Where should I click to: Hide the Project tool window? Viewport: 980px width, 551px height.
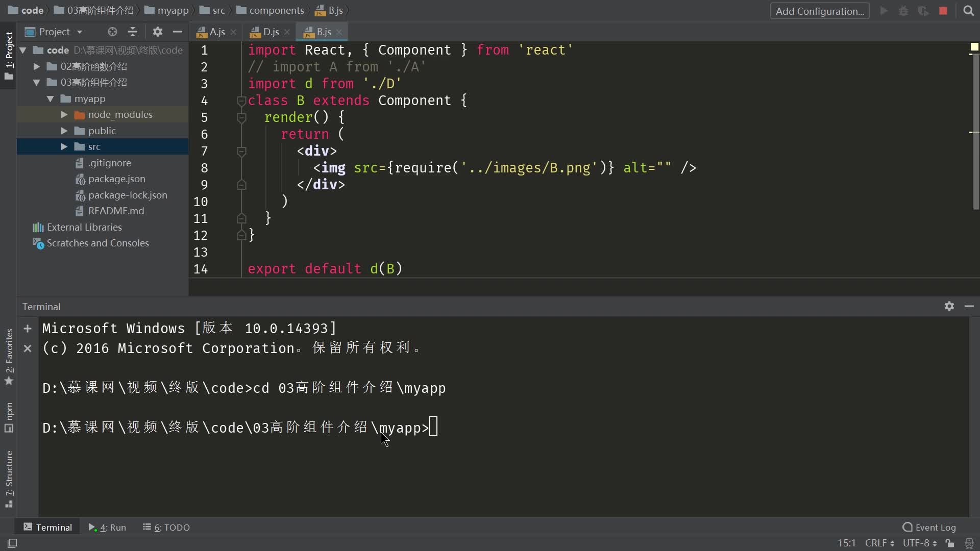178,32
